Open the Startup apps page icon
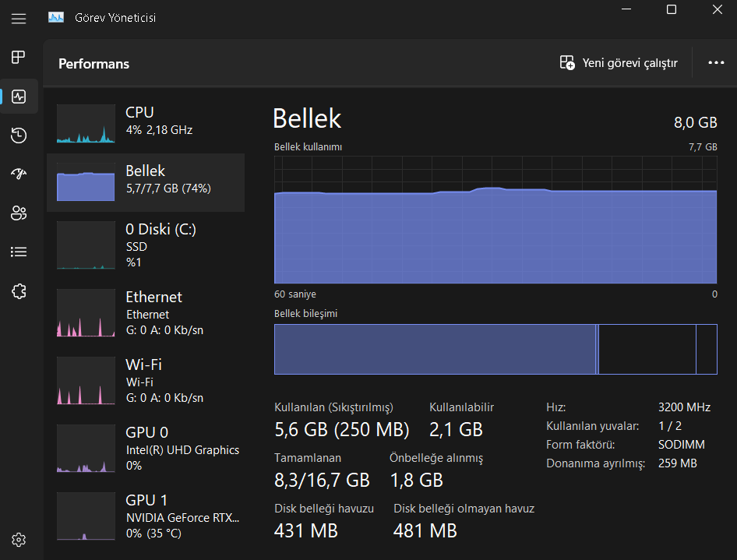 click(19, 174)
